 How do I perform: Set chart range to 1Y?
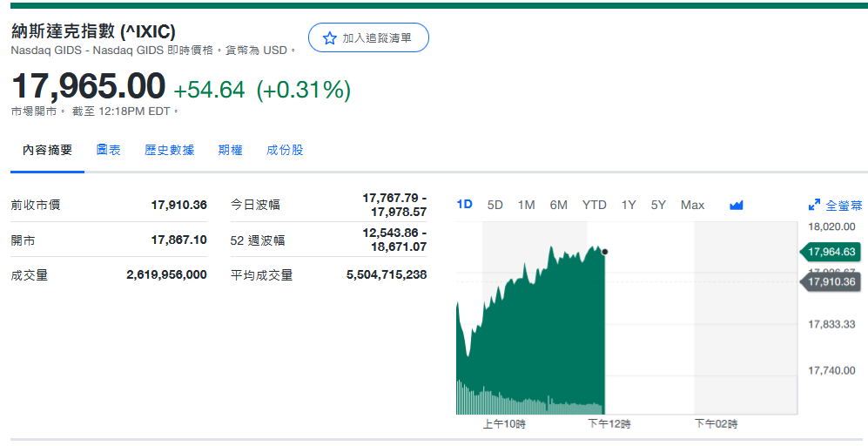point(629,205)
